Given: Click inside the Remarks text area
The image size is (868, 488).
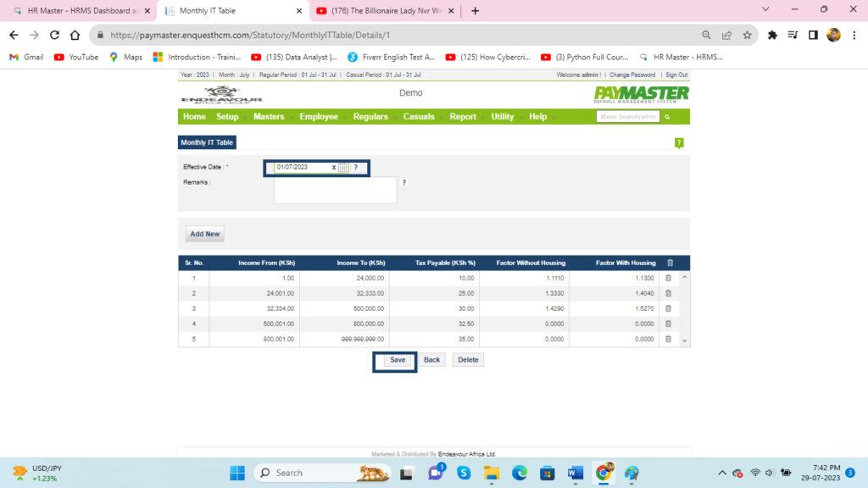Looking at the screenshot, I should [x=335, y=191].
